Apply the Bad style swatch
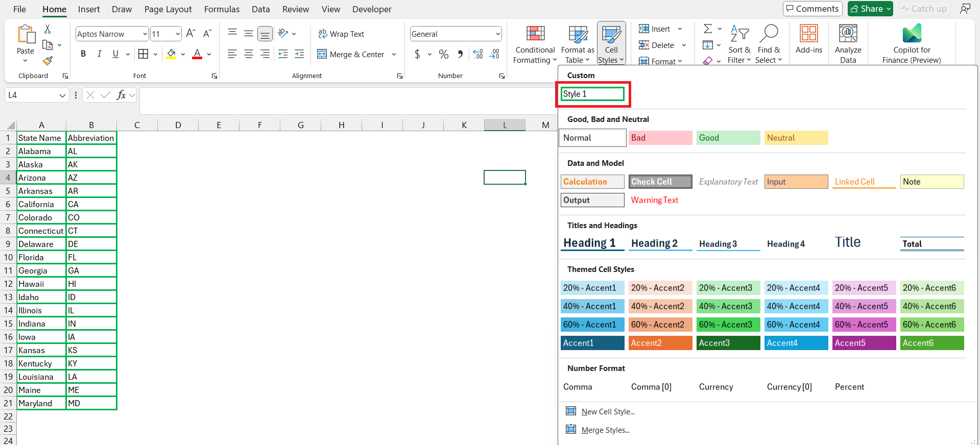Image resolution: width=980 pixels, height=445 pixels. click(660, 138)
